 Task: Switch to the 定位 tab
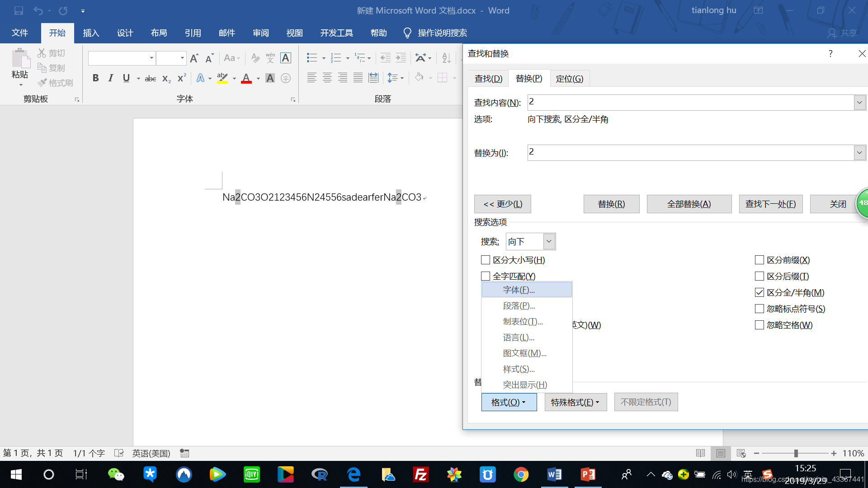click(x=569, y=79)
